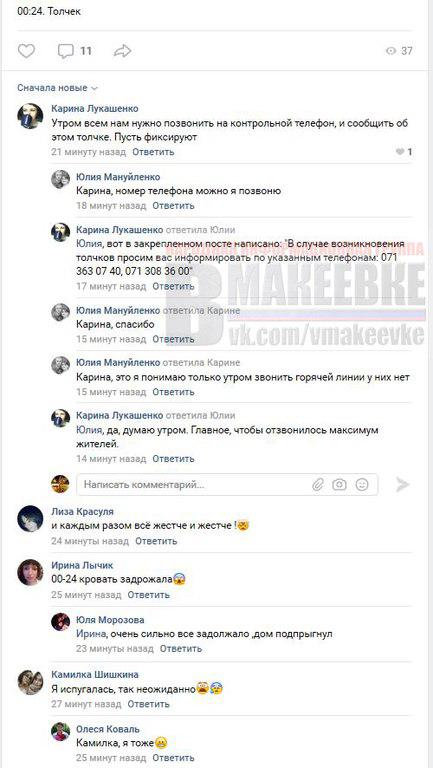The width and height of the screenshot is (433, 768).
Task: Open Юля Морозова's profile name
Action: (x=110, y=620)
